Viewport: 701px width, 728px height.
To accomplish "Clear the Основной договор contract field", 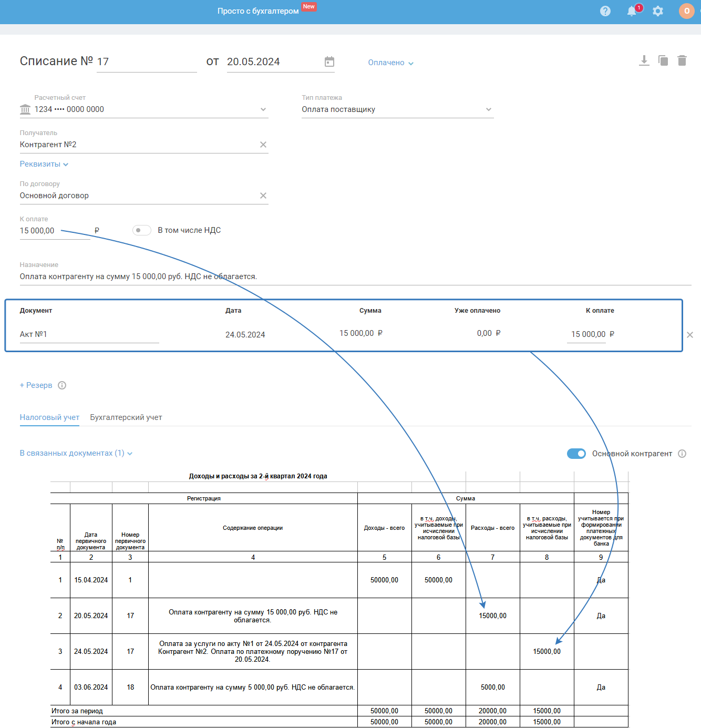I will coord(263,196).
